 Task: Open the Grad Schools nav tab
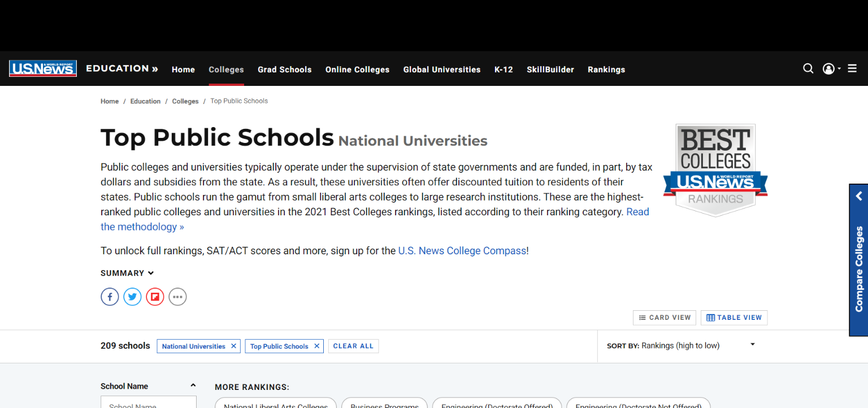[x=284, y=70]
